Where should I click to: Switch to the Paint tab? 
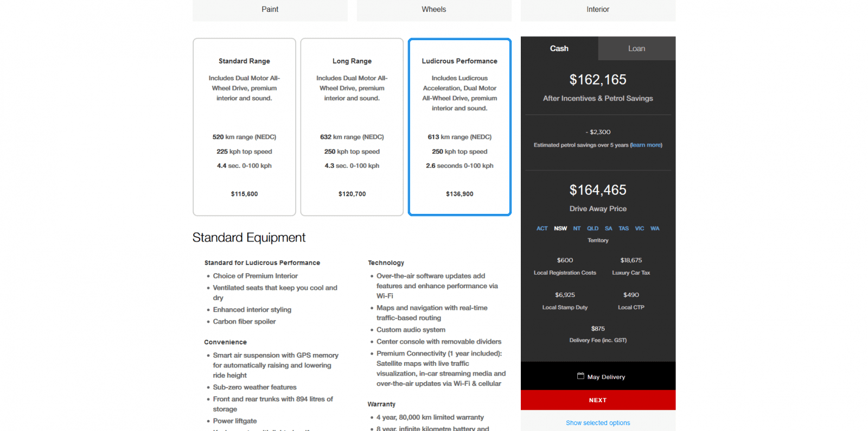click(x=270, y=10)
